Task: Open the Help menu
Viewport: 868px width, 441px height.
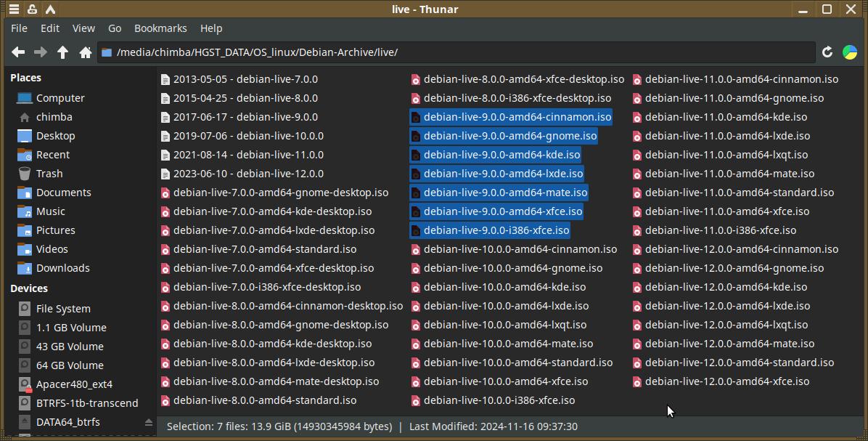Action: click(211, 28)
